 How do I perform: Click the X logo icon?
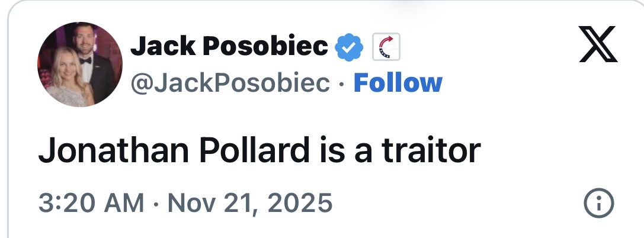point(598,46)
